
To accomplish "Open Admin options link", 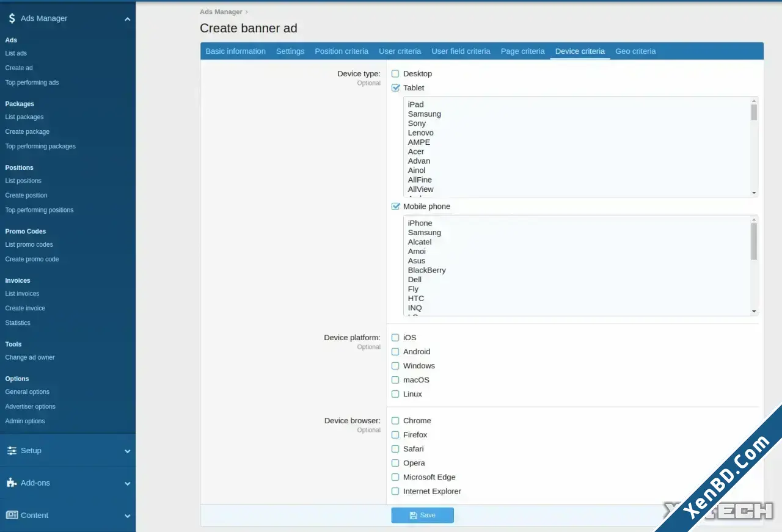I will [x=25, y=421].
